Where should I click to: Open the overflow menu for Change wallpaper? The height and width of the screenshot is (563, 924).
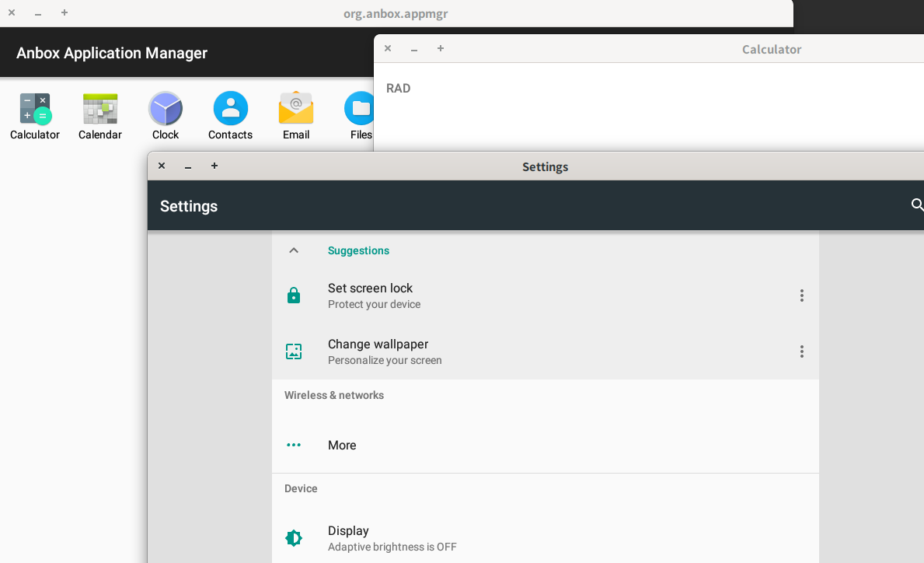(801, 351)
